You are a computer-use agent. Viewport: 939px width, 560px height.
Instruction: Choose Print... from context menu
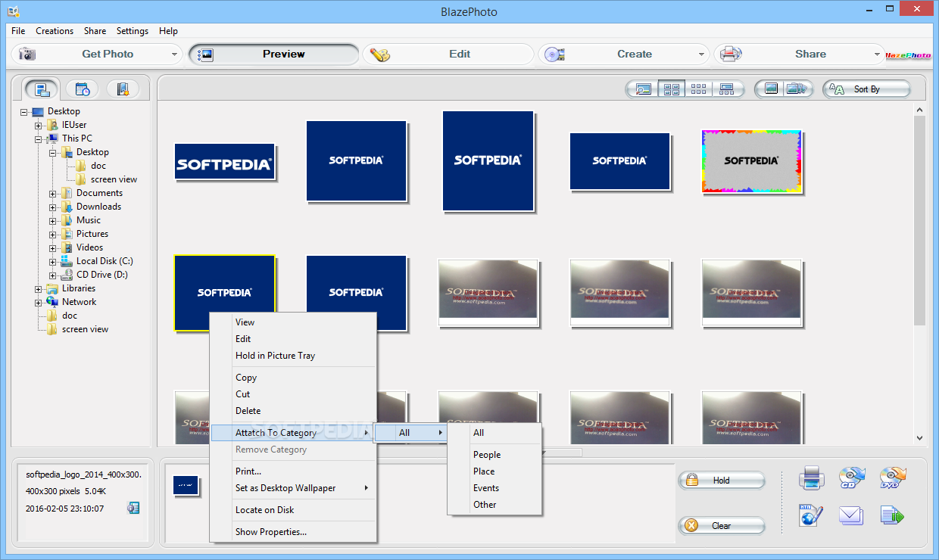coord(293,471)
